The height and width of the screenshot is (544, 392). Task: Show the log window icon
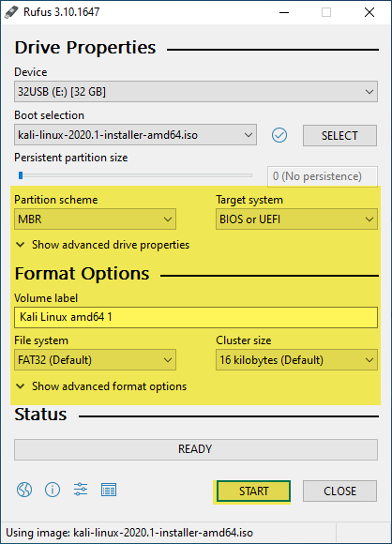coord(109,490)
